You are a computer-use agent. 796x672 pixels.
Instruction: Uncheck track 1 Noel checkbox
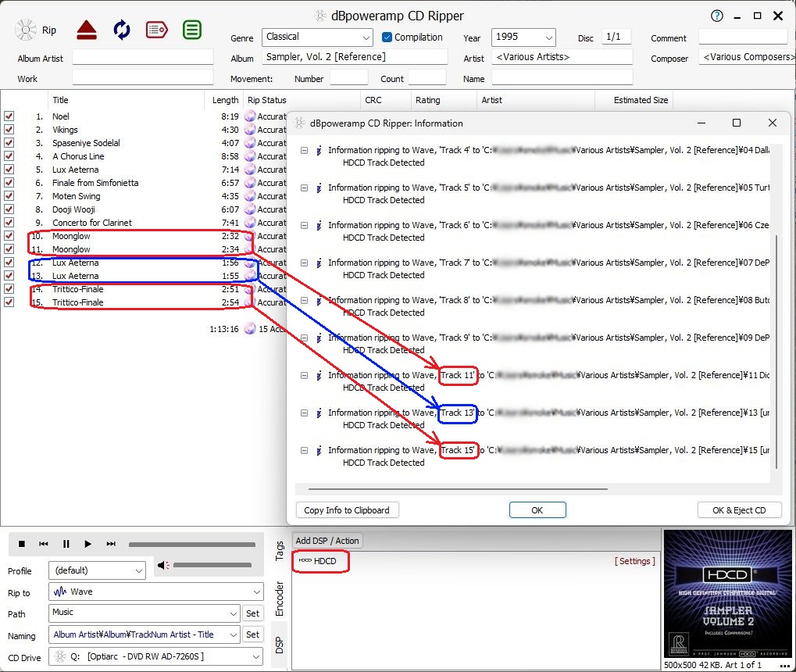[x=9, y=116]
